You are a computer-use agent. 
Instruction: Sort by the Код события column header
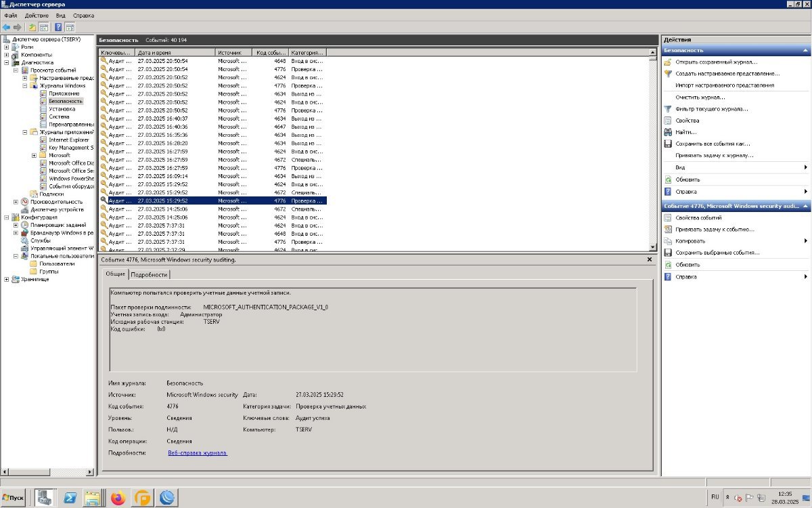pos(271,52)
